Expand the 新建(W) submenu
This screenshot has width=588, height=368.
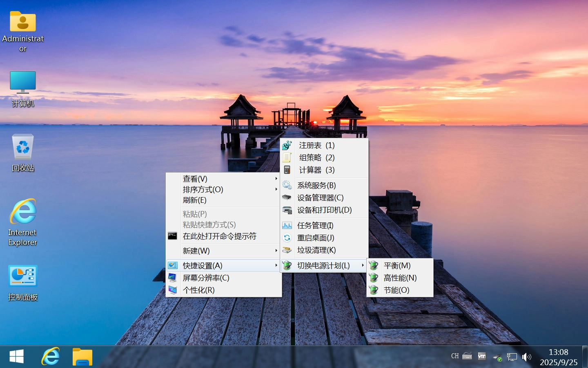pyautogui.click(x=197, y=251)
